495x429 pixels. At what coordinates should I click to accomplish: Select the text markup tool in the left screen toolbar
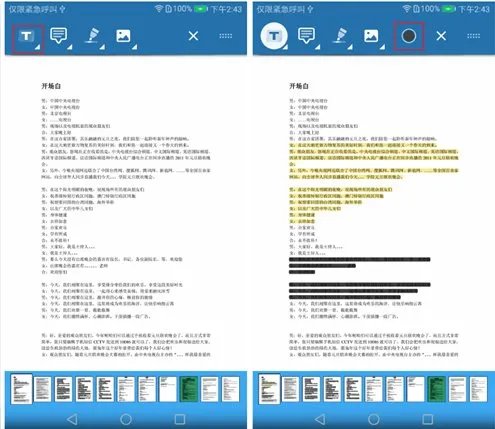click(x=27, y=36)
